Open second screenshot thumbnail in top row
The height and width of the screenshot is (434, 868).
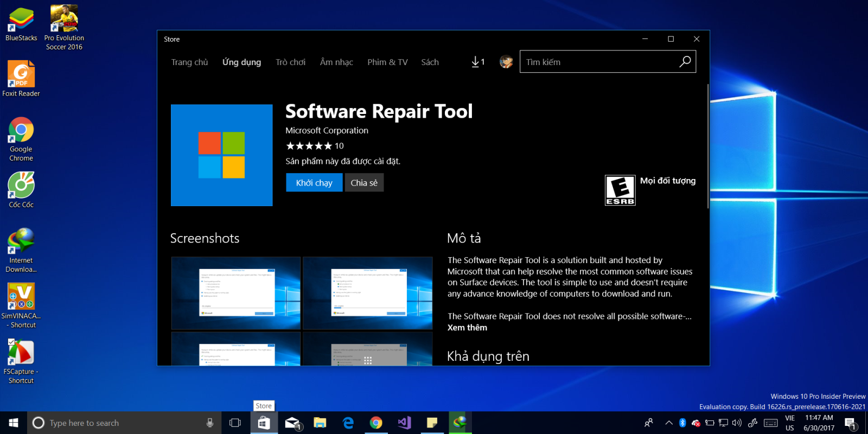click(367, 293)
